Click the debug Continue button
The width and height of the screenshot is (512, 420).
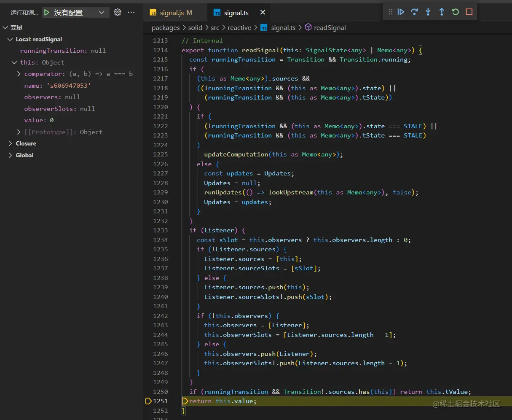pos(401,12)
